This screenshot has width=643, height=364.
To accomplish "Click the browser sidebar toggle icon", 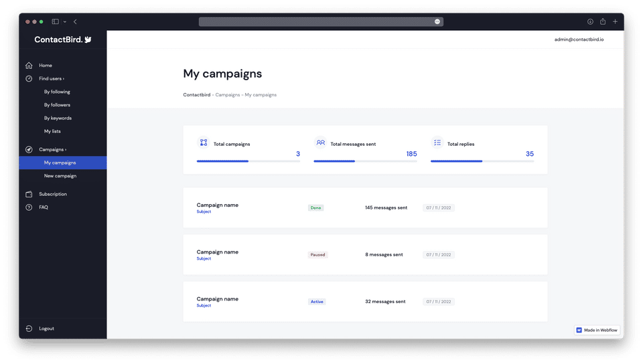I will [x=56, y=21].
